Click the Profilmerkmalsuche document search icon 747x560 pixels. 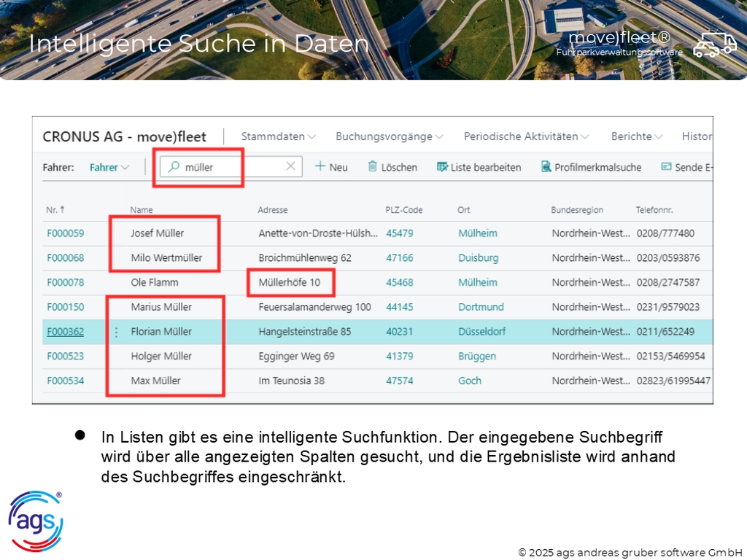click(x=546, y=167)
